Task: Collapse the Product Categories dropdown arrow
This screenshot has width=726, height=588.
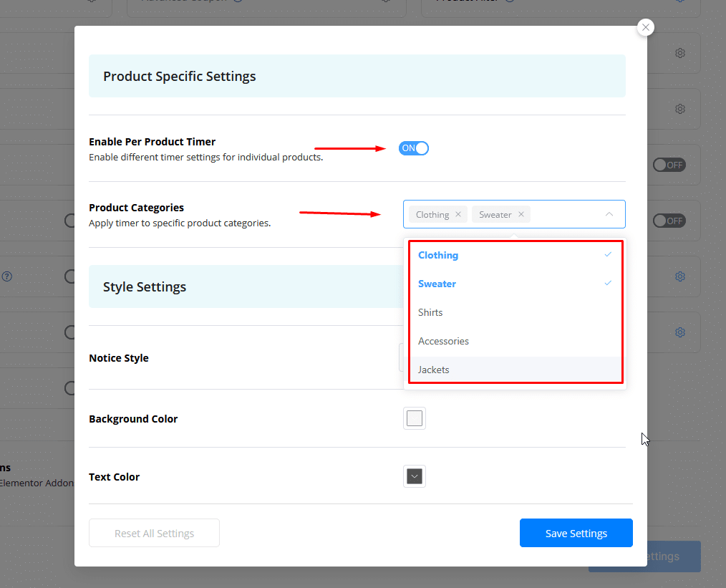Action: 609,214
